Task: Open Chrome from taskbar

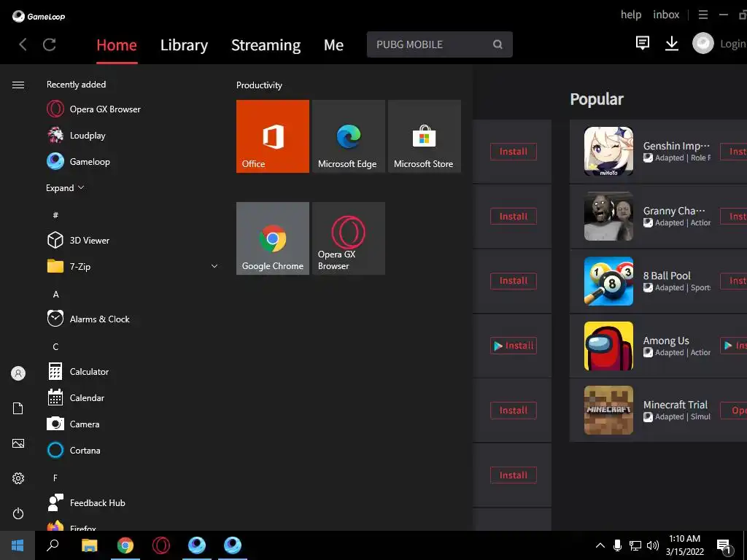Action: point(125,545)
